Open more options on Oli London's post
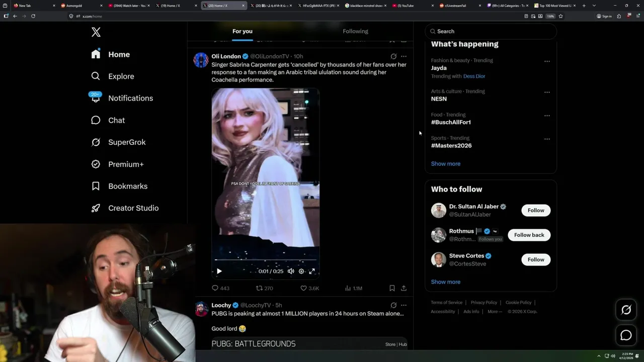Viewport: 644px width, 362px height. 404,56
